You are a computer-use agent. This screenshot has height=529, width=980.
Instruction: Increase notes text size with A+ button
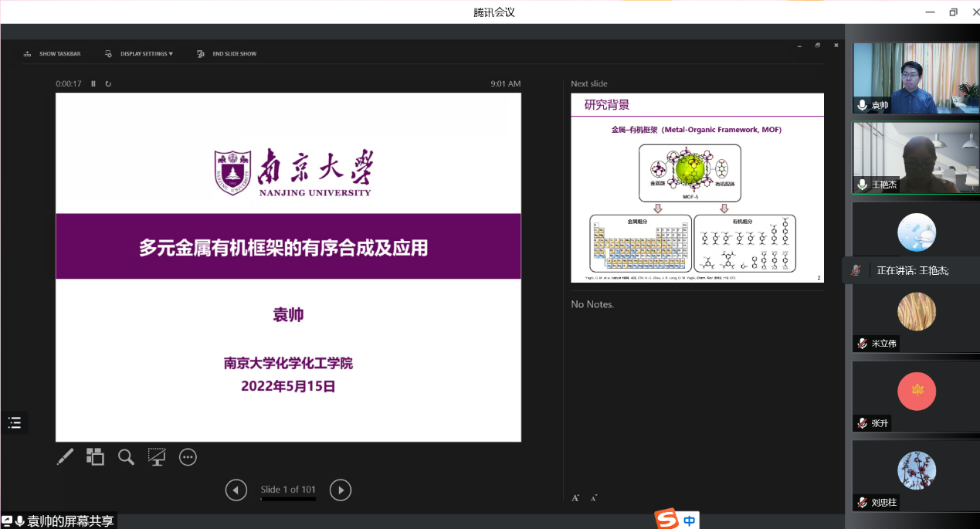click(x=575, y=497)
